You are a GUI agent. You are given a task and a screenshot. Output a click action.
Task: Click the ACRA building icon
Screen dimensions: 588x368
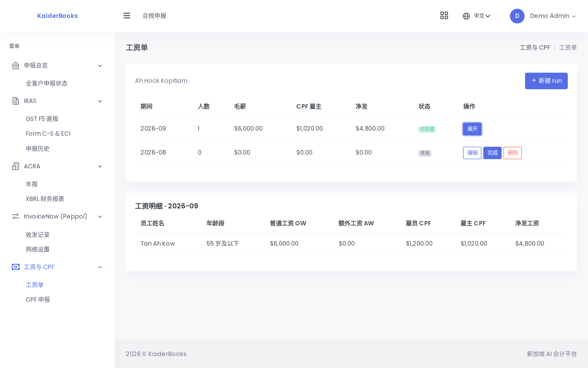click(16, 166)
